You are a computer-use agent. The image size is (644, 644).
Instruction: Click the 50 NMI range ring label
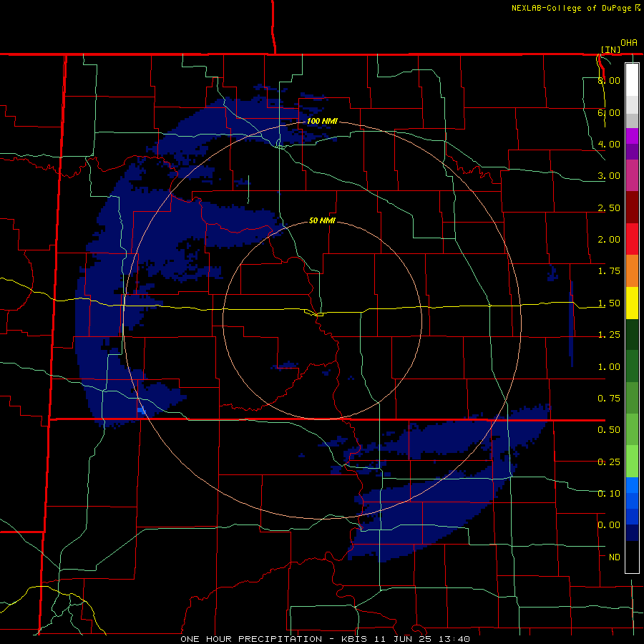[322, 220]
